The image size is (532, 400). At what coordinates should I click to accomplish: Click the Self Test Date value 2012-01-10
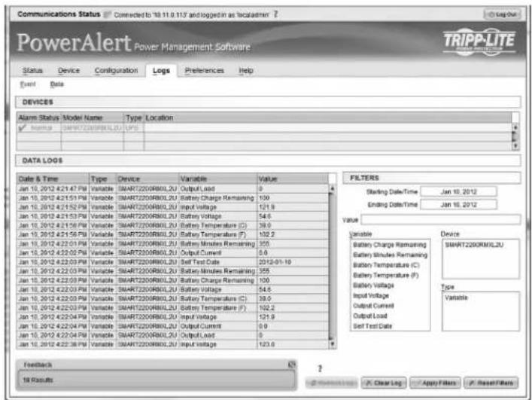(275, 262)
